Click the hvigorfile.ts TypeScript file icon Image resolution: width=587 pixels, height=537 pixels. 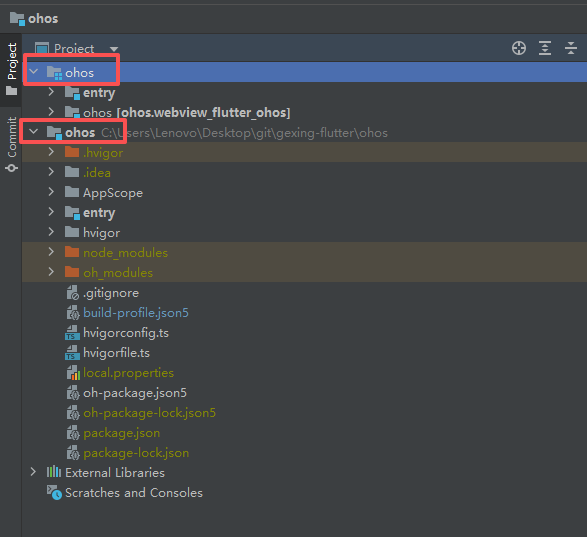72,353
